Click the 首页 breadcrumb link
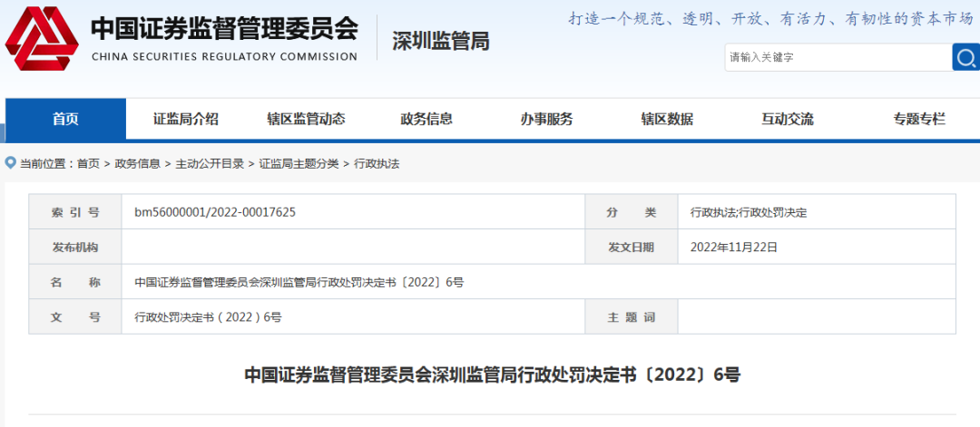 click(88, 164)
